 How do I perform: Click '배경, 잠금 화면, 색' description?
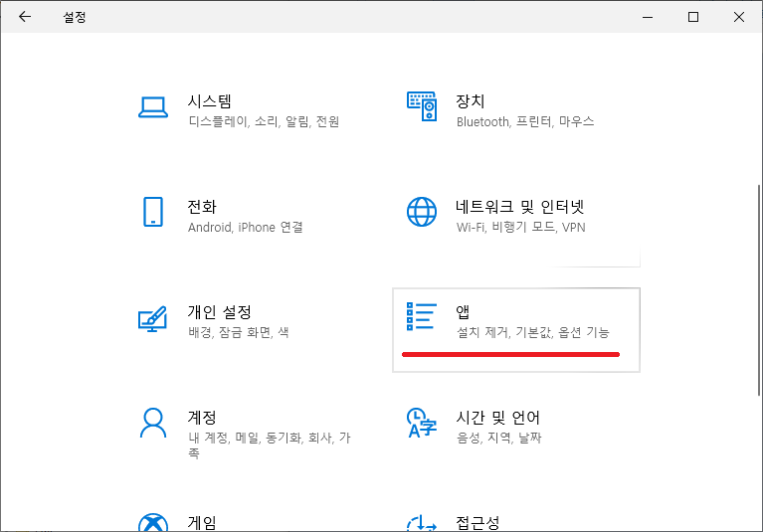[x=239, y=332]
